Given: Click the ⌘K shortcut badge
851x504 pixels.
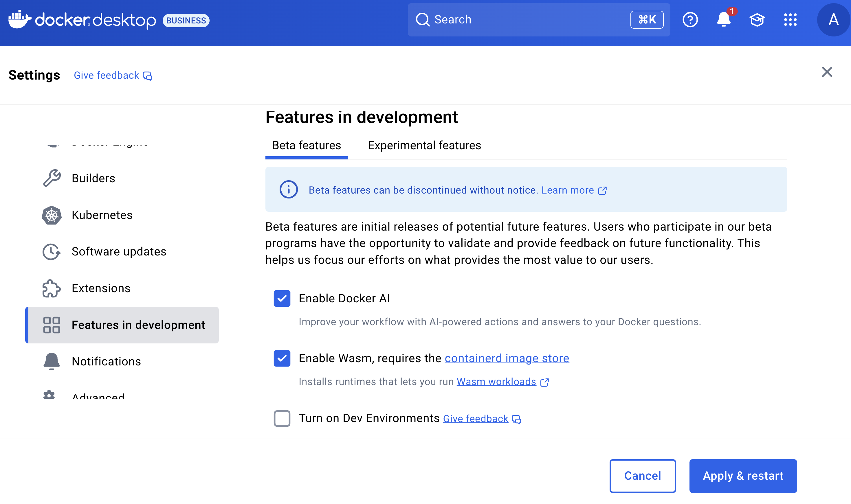Looking at the screenshot, I should pyautogui.click(x=647, y=20).
